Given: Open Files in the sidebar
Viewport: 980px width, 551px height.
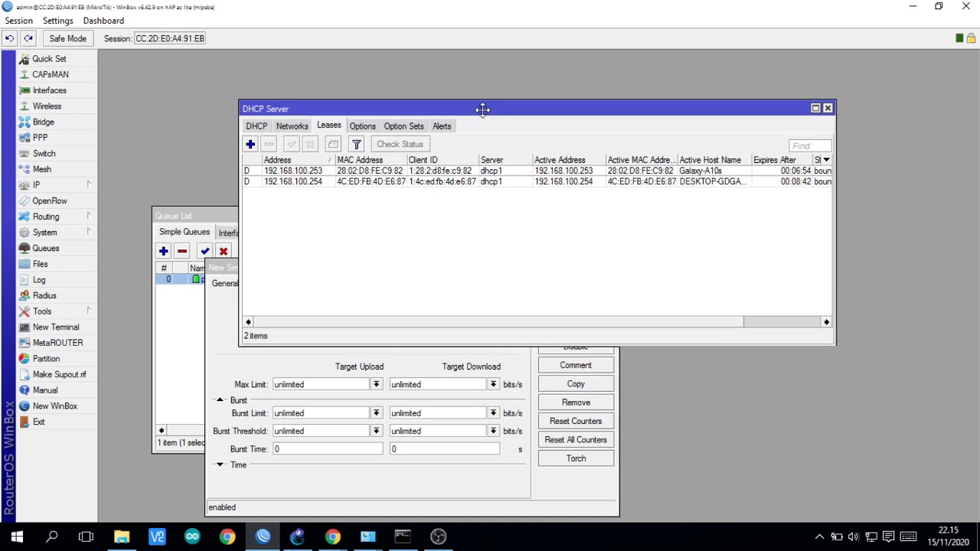Looking at the screenshot, I should [x=40, y=264].
